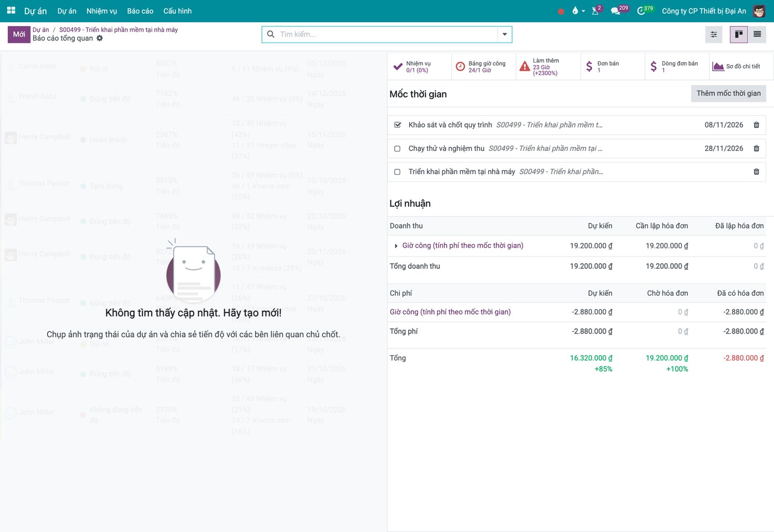The height and width of the screenshot is (532, 774).
Task: Open Dòng đơn bán stat button
Action: coord(677,67)
